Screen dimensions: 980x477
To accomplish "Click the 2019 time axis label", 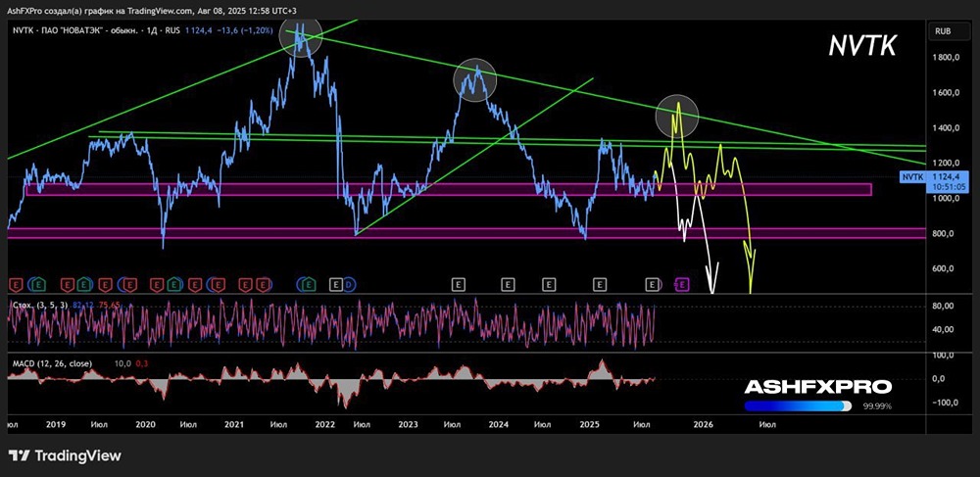I will [56, 424].
